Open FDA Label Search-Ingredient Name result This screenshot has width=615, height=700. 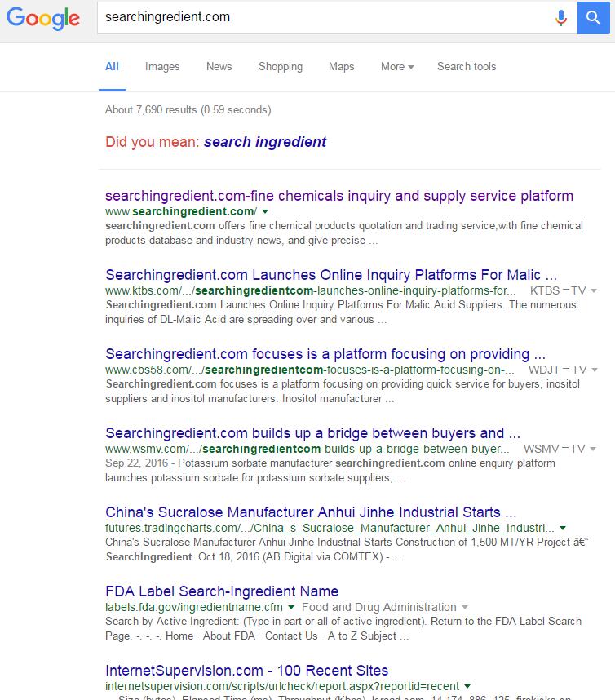(222, 591)
